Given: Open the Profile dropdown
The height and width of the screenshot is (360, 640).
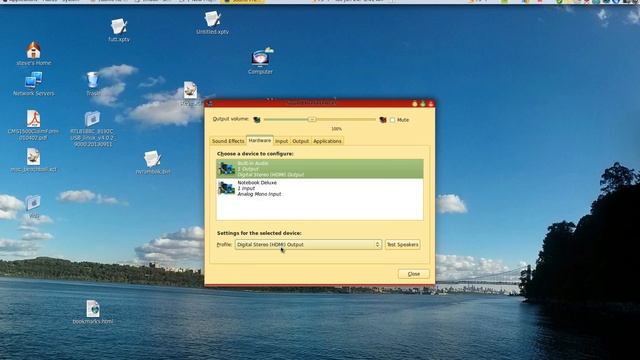Looking at the screenshot, I should [308, 244].
